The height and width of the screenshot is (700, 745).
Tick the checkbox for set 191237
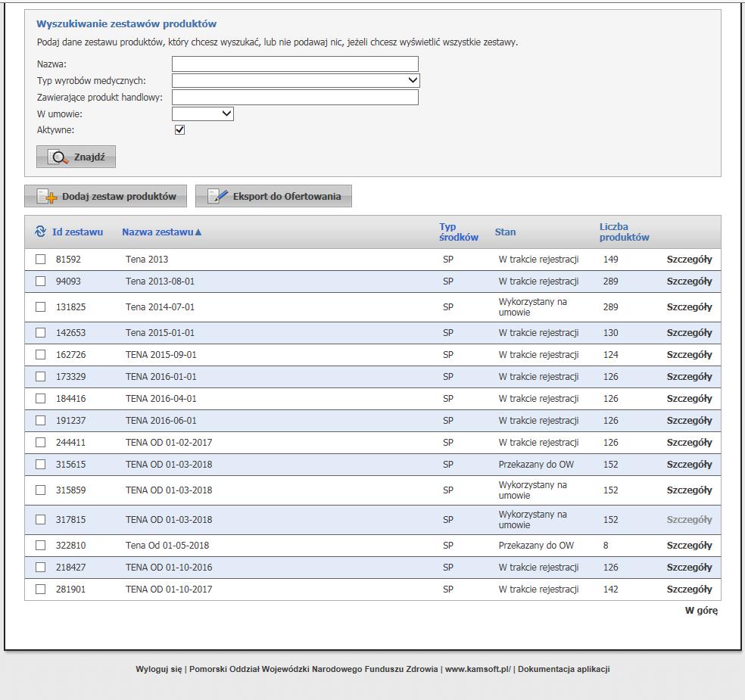pos(41,420)
